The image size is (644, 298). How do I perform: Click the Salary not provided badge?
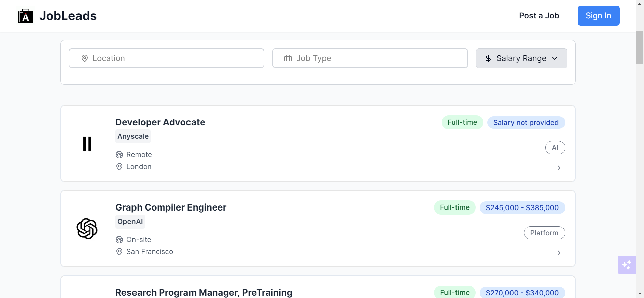tap(526, 123)
